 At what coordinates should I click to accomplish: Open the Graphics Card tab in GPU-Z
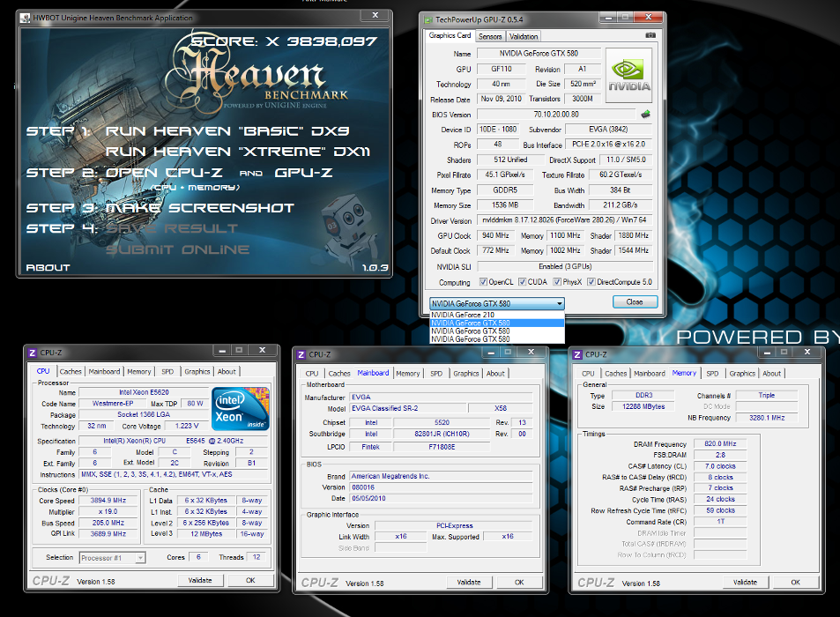[450, 35]
